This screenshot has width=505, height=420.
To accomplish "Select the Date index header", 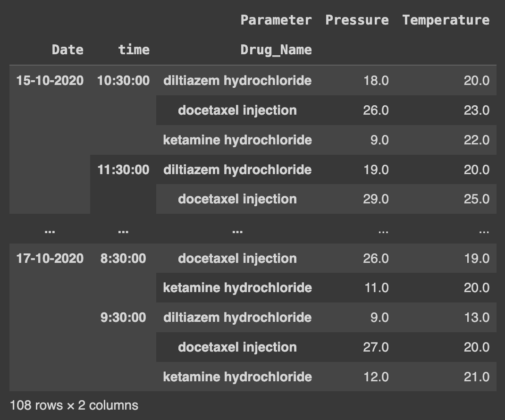I will tap(67, 50).
